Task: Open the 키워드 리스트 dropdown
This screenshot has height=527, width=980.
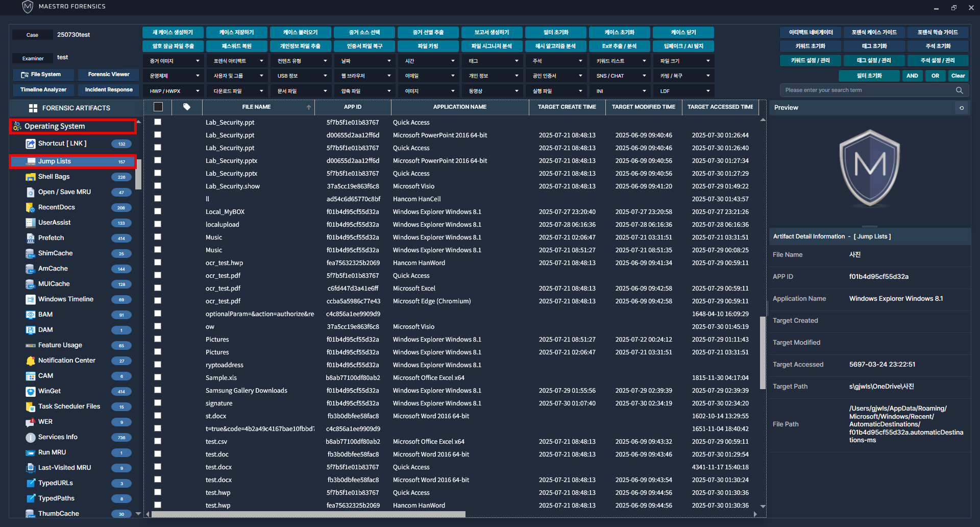Action: [621, 61]
